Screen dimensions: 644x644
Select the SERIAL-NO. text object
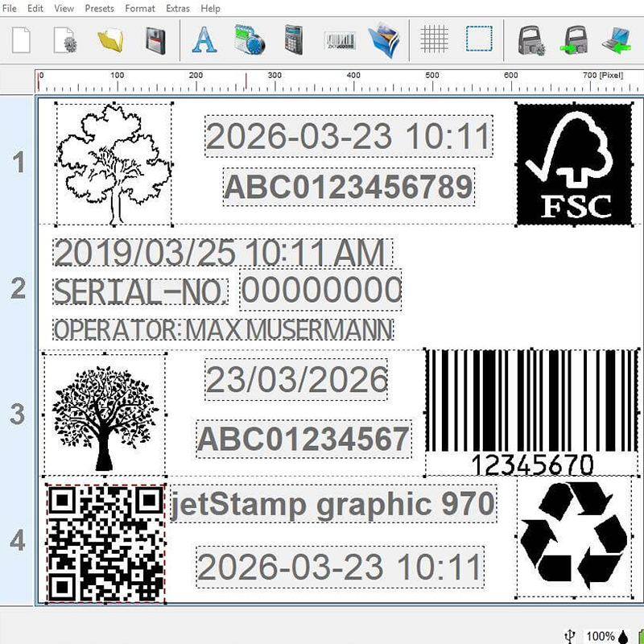(140, 291)
